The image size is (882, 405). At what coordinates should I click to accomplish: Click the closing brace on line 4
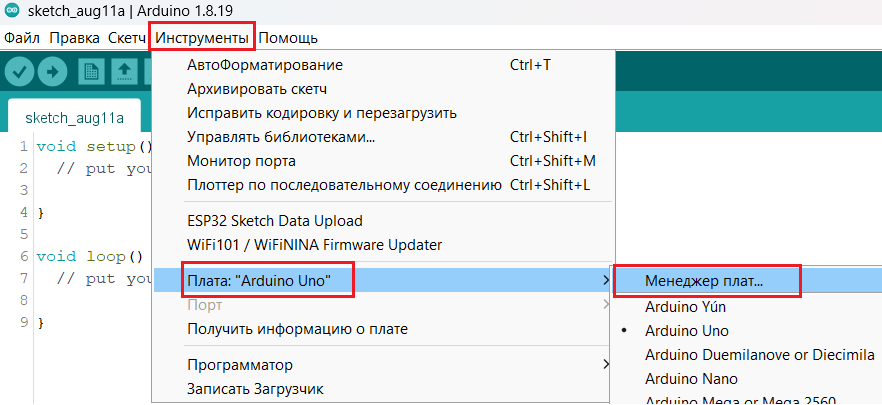point(39,213)
